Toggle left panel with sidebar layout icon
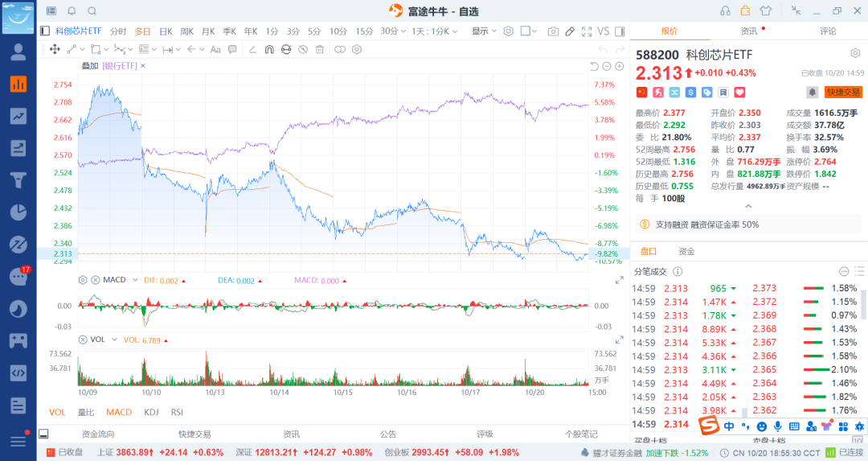The width and height of the screenshot is (868, 461). tap(45, 31)
